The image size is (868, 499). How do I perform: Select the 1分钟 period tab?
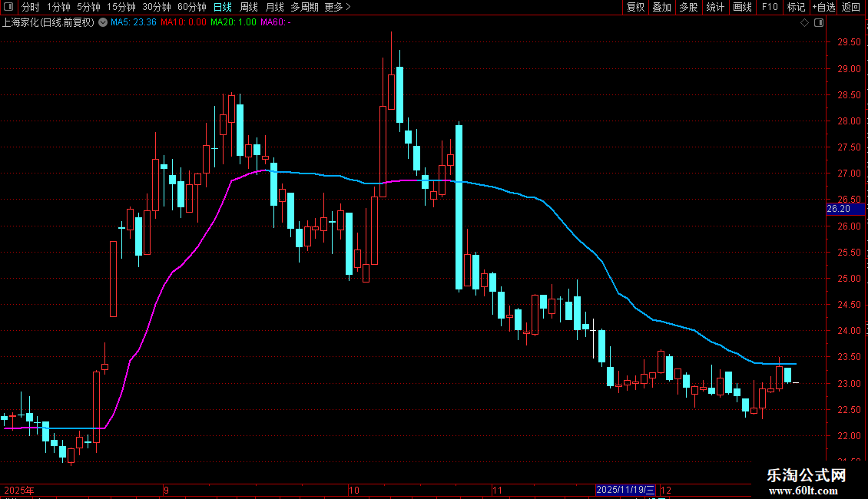click(x=58, y=7)
